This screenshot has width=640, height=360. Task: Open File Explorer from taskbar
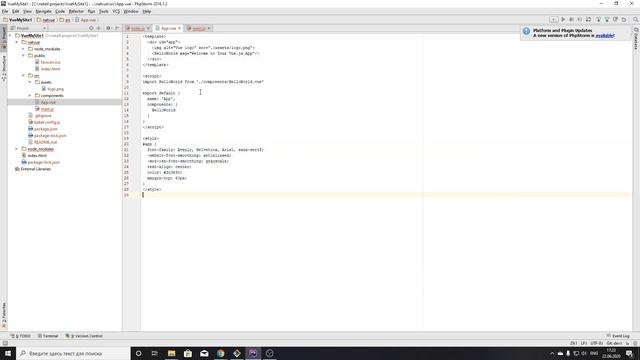(x=171, y=353)
